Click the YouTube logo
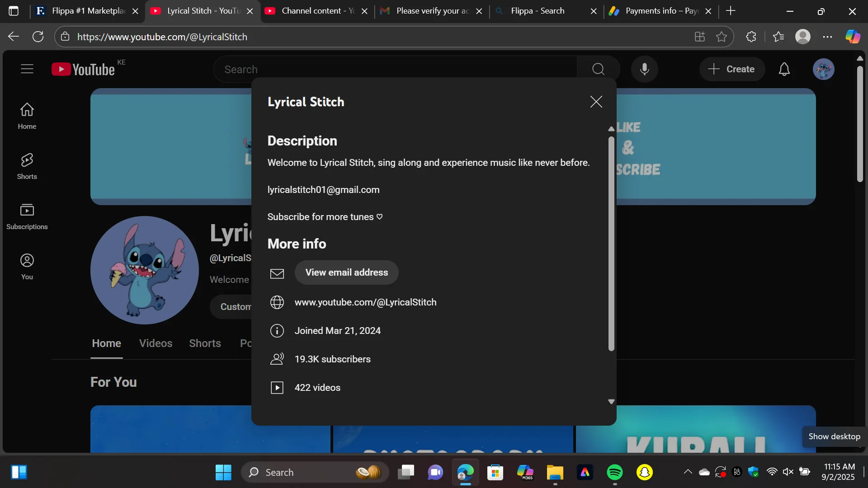Image resolution: width=868 pixels, height=488 pixels. click(x=83, y=69)
